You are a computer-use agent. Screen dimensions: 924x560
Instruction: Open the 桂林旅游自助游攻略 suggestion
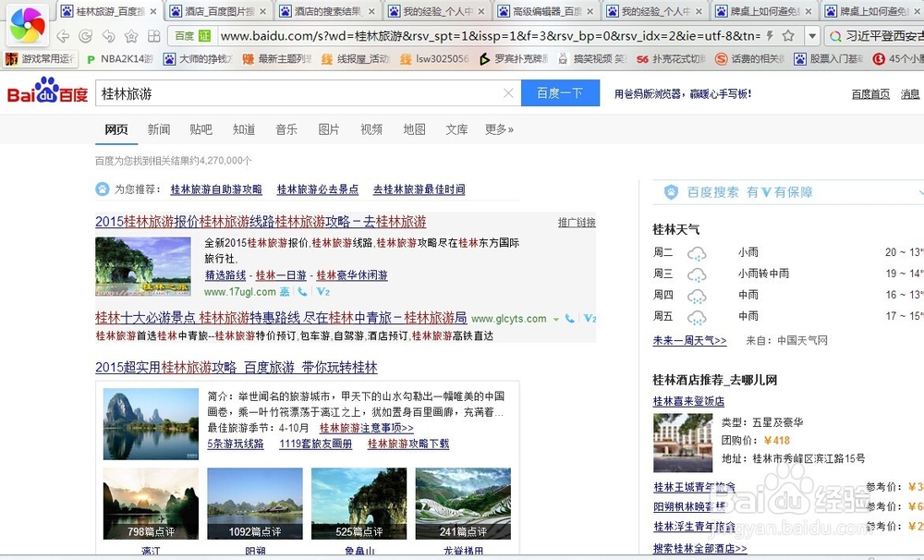point(216,189)
